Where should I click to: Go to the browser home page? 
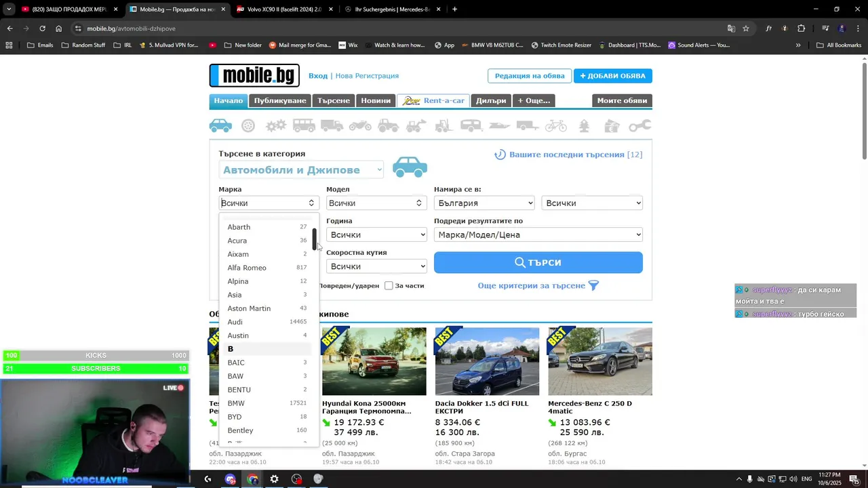pyautogui.click(x=59, y=28)
